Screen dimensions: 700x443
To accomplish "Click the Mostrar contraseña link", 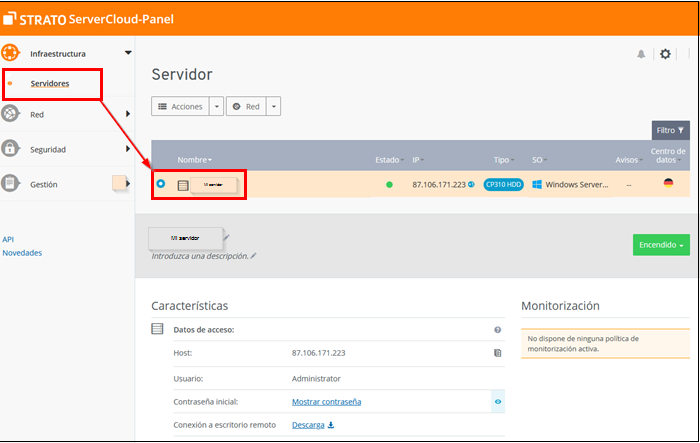I will pyautogui.click(x=326, y=402).
